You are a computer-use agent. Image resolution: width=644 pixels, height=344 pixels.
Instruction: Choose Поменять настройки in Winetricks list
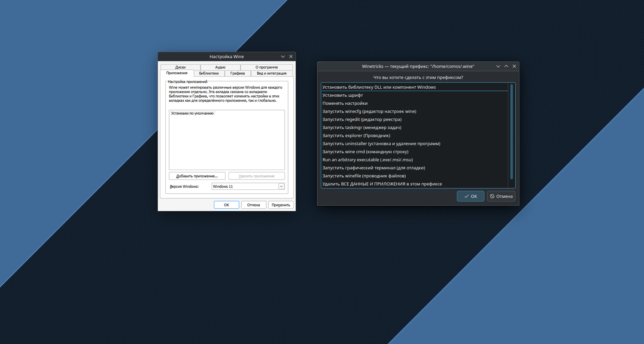415,104
